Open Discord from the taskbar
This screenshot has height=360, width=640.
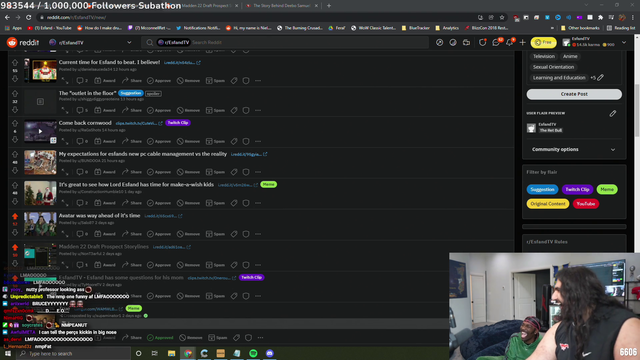270,353
